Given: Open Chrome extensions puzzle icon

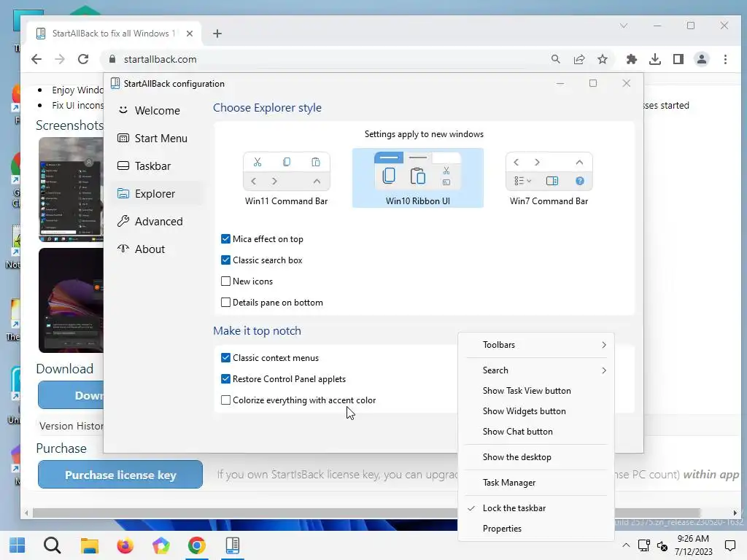Looking at the screenshot, I should 632,59.
